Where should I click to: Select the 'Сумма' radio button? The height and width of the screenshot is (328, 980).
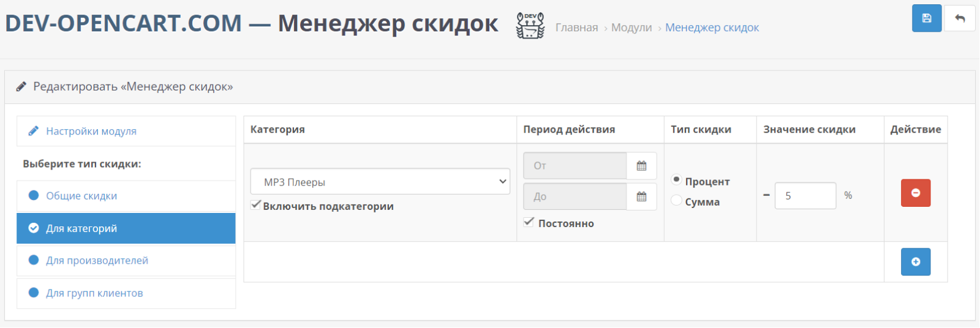(676, 201)
